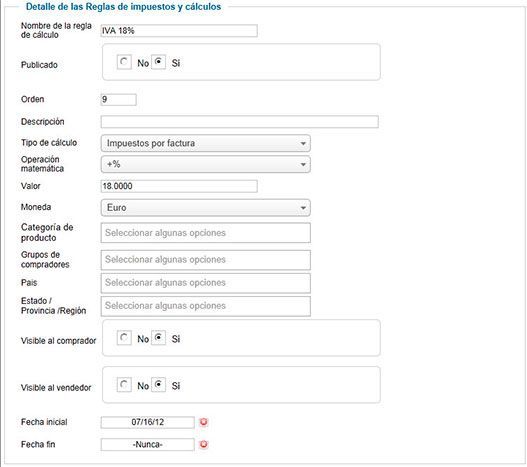Open the Moneda dropdown showing Euro
Image resolution: width=527 pixels, height=467 pixels.
(206, 208)
